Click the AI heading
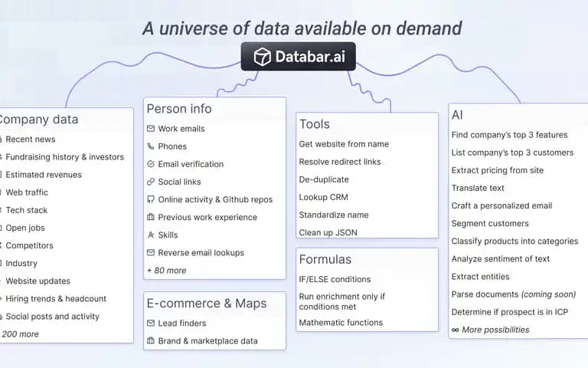The height and width of the screenshot is (368, 588). click(457, 115)
